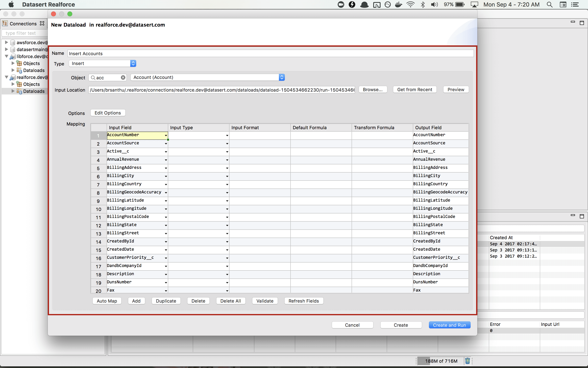Edit the Name field 'Insert Accounts'
Viewport: 588px width, 368px height.
point(271,54)
